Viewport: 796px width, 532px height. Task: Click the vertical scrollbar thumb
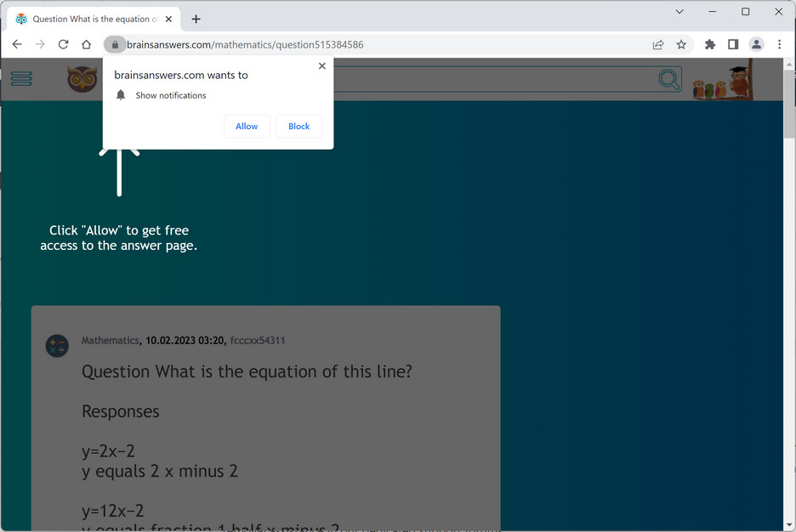click(789, 104)
